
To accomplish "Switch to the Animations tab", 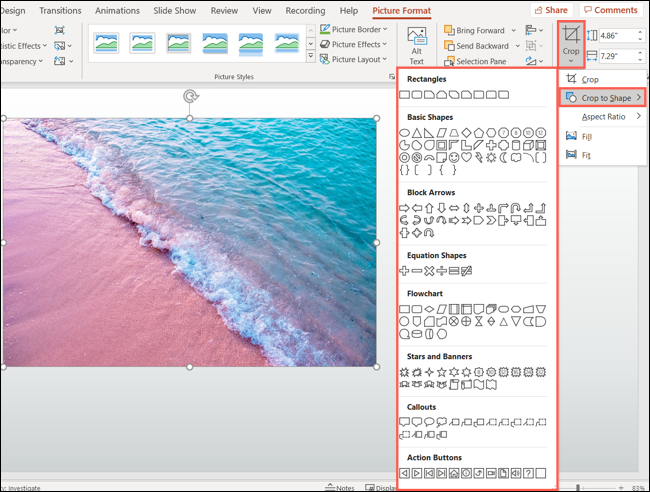I will pyautogui.click(x=117, y=10).
